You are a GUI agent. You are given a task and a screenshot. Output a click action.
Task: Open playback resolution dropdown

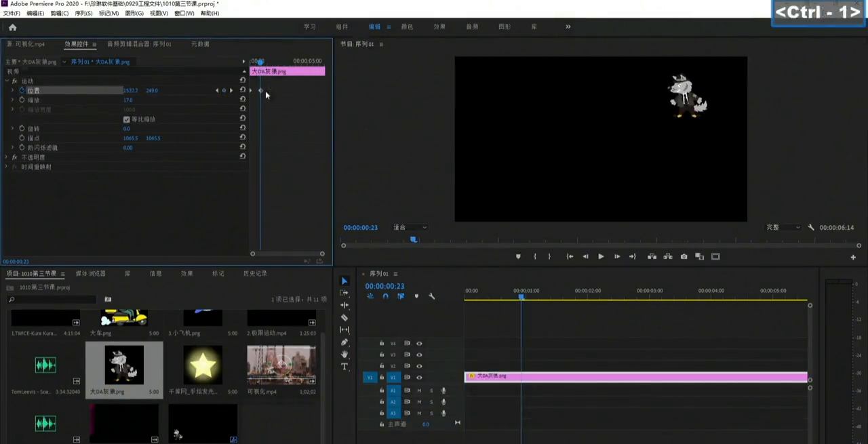coord(783,228)
